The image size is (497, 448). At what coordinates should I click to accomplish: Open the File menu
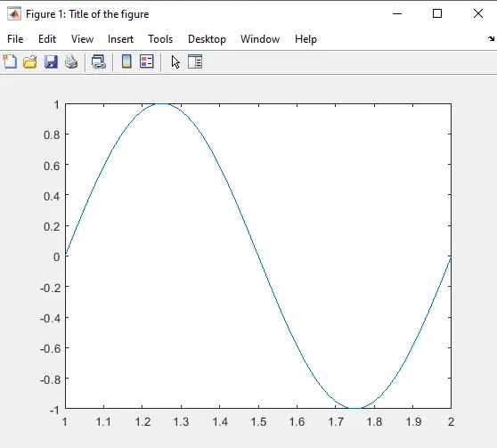(x=15, y=39)
